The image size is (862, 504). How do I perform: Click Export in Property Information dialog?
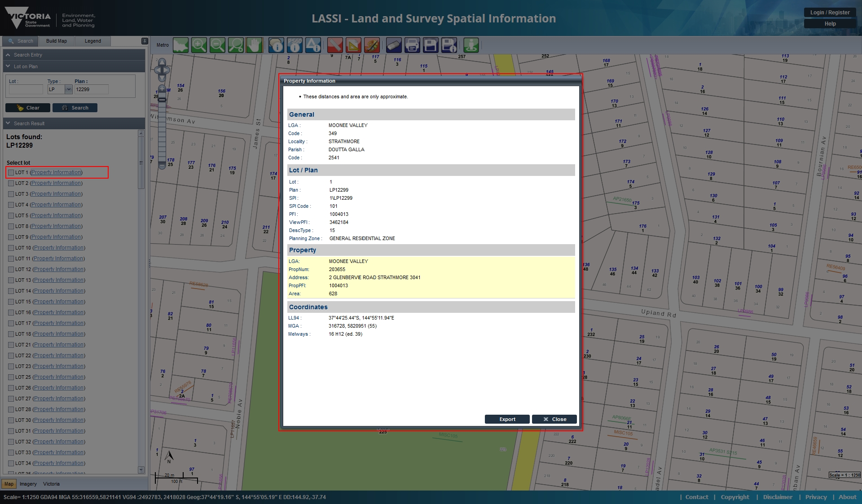507,419
